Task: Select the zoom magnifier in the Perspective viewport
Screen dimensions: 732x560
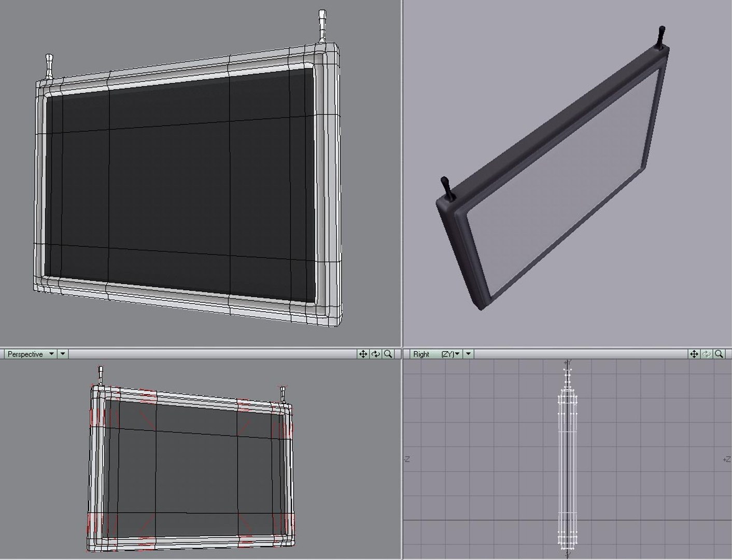Action: [x=388, y=354]
